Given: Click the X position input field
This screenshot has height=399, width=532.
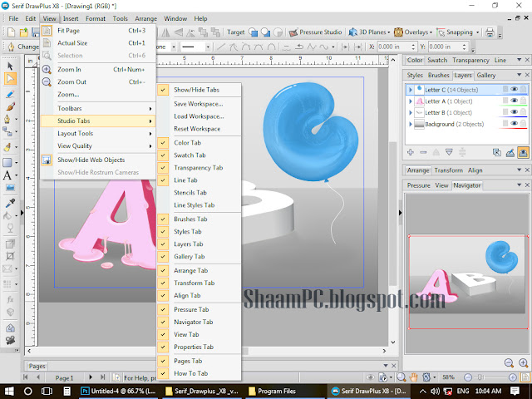Looking at the screenshot, I should click(397, 47).
